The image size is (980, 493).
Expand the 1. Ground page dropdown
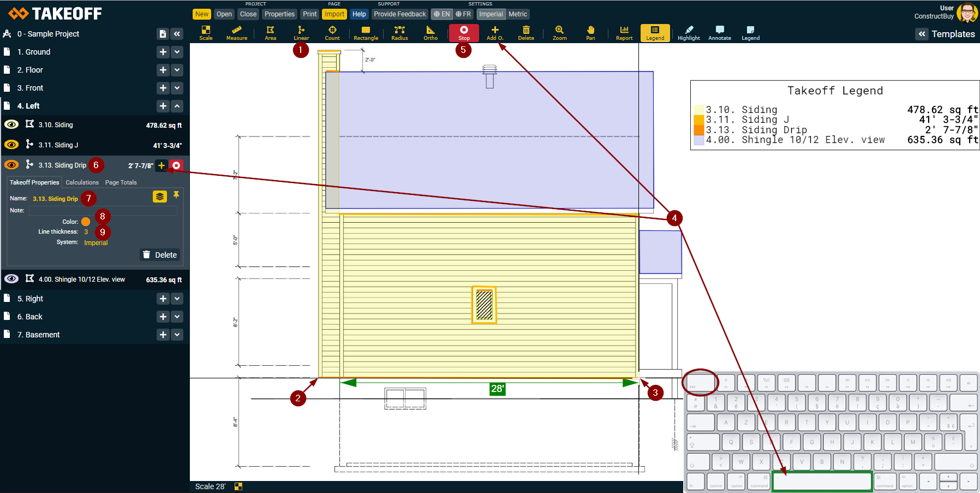pyautogui.click(x=177, y=52)
